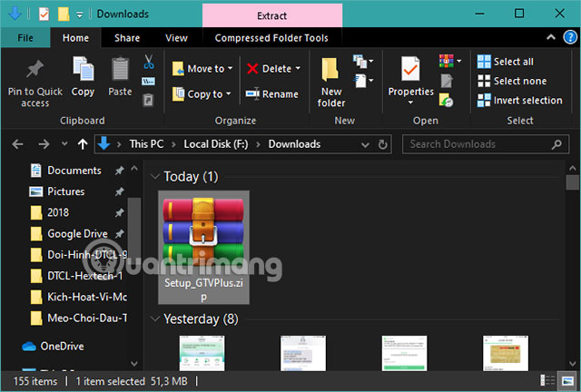Click the Pin to Quick access icon
Image resolution: width=581 pixels, height=392 pixels.
pos(35,71)
